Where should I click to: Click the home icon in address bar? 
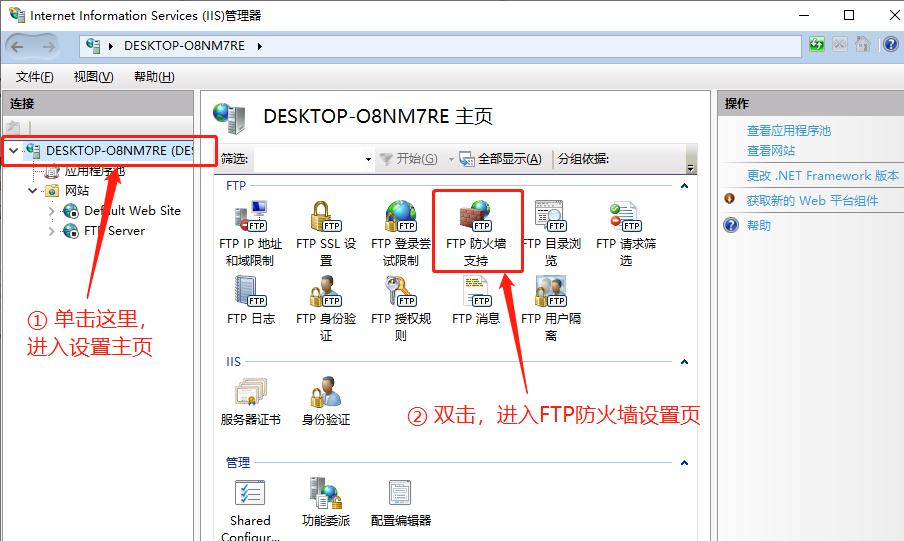[x=862, y=44]
